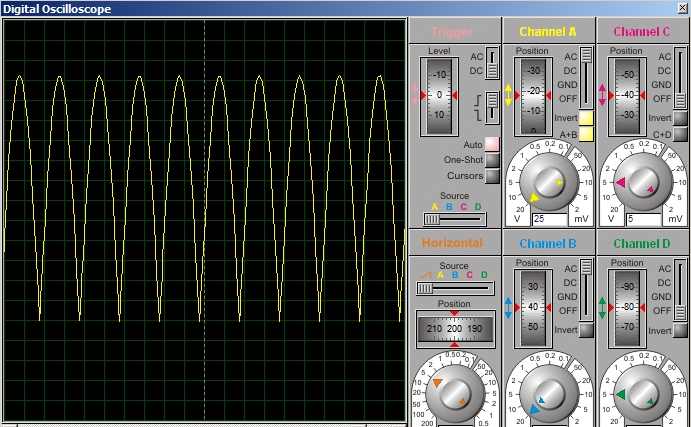Click the yellow Channel A position arrow
This screenshot has height=427, width=691.
508,95
